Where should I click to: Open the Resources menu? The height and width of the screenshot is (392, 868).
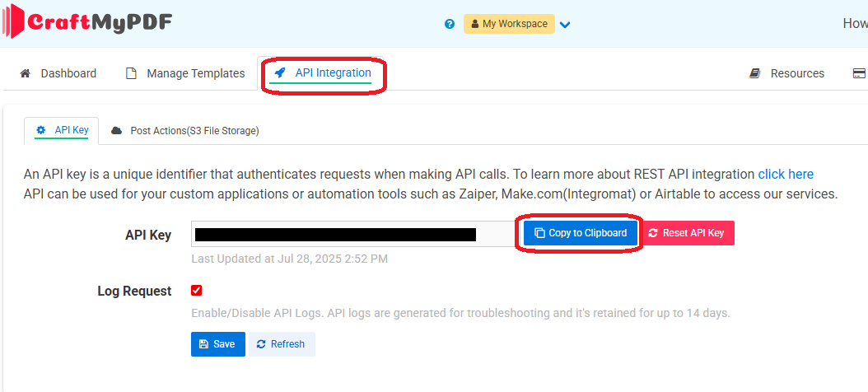tap(786, 73)
